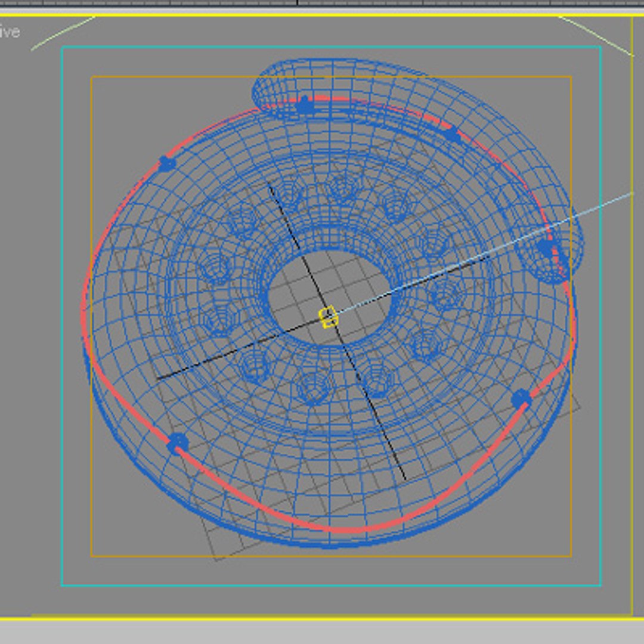Click the black axis line end near grid

click(x=405, y=478)
